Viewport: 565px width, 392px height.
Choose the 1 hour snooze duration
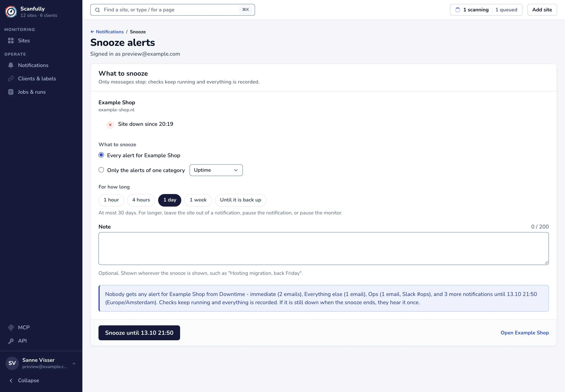[111, 200]
